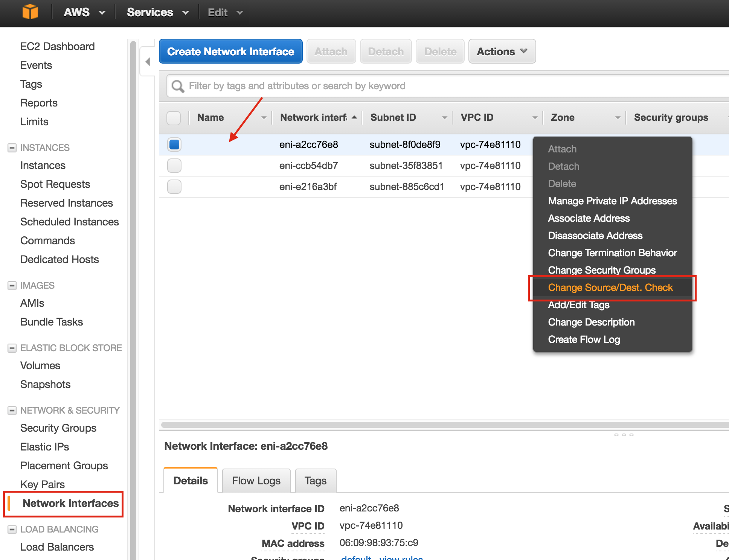The width and height of the screenshot is (729, 560).
Task: Open the Zone column dropdown arrow
Action: pos(618,118)
